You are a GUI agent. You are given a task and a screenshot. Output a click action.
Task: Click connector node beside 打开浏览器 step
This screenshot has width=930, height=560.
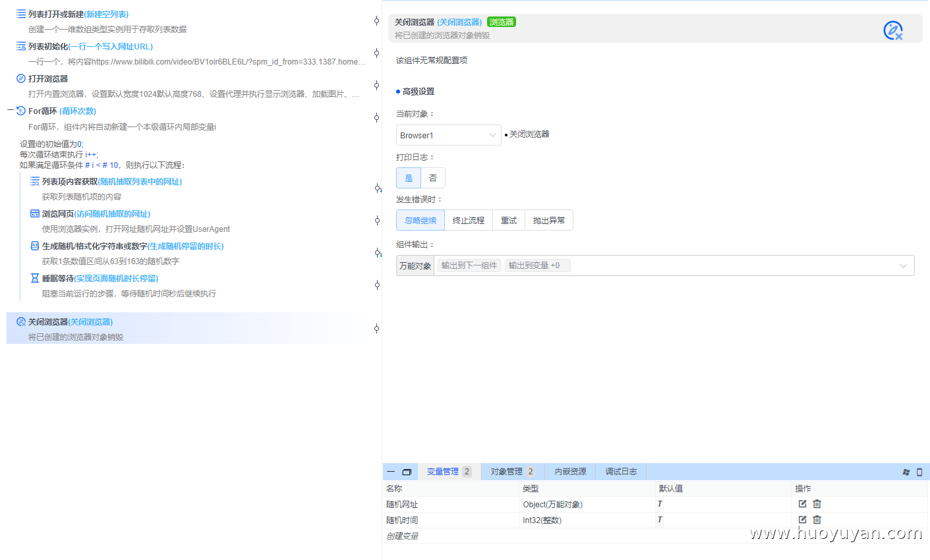tap(376, 86)
